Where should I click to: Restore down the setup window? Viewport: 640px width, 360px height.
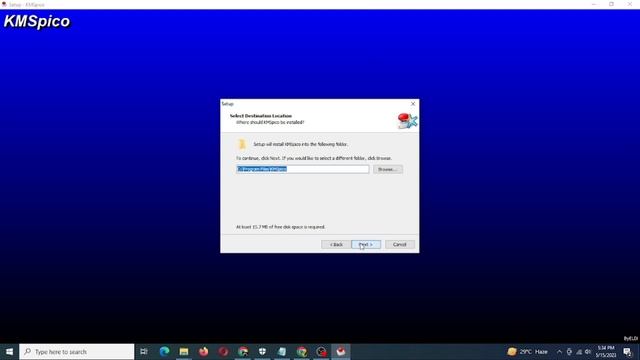(611, 4)
